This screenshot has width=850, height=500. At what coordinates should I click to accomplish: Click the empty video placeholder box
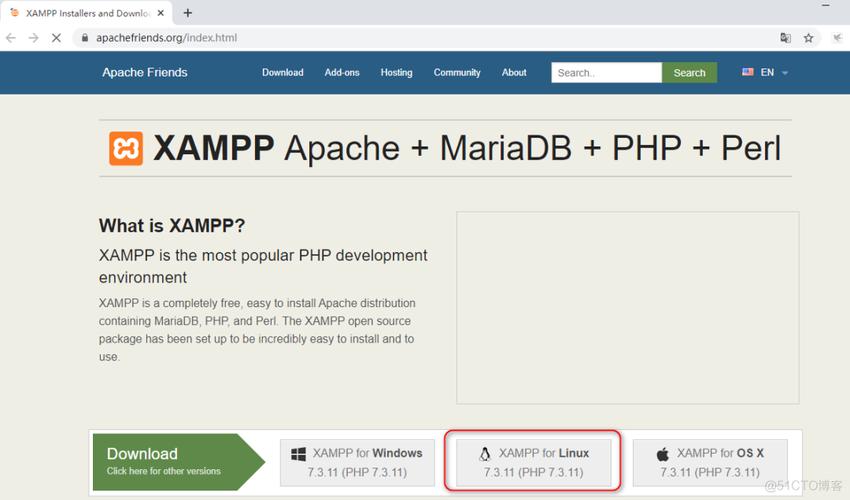pos(627,308)
